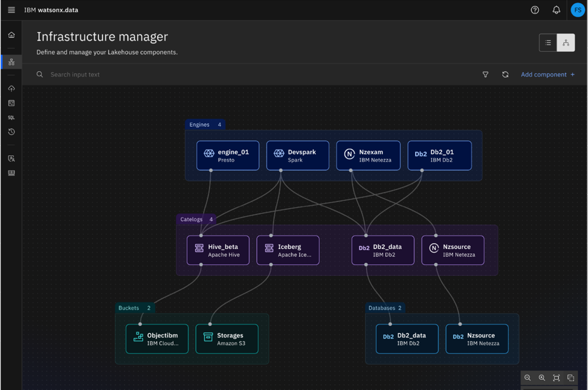Select Infrastructure manager sidebar icon

[11, 62]
